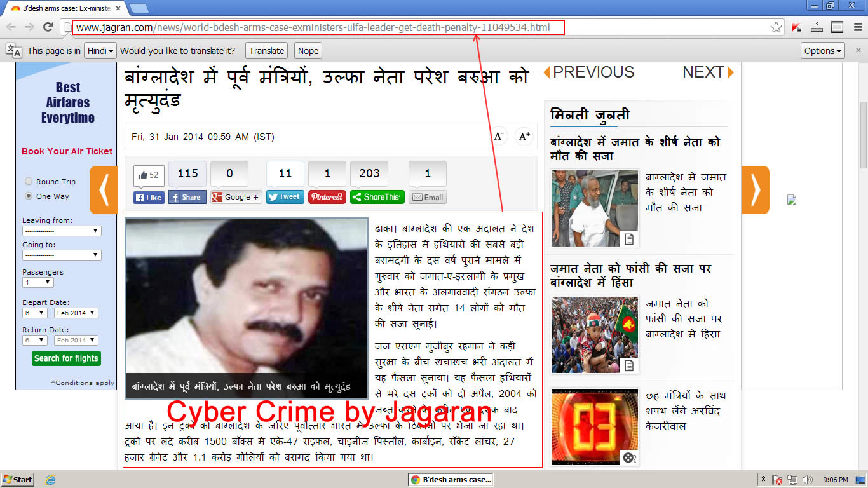Screen dimensions: 868x488
Task: Pin the article to Pinterest
Action: pyautogui.click(x=327, y=197)
